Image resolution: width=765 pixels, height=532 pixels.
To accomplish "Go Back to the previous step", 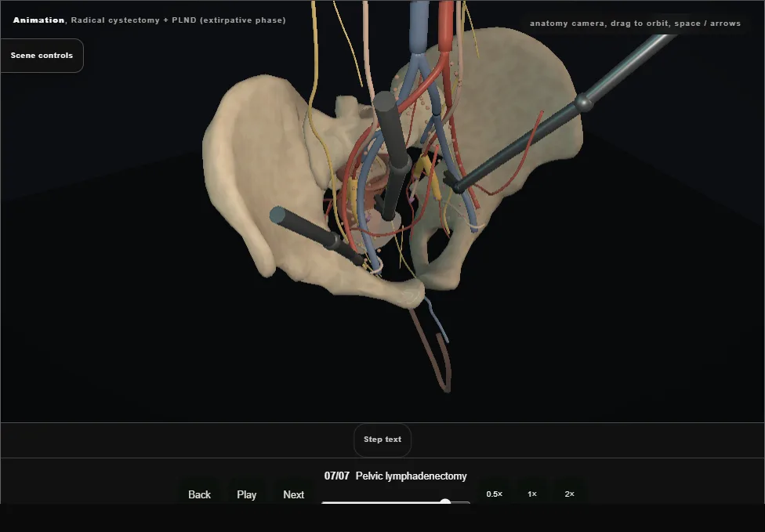I will (200, 494).
